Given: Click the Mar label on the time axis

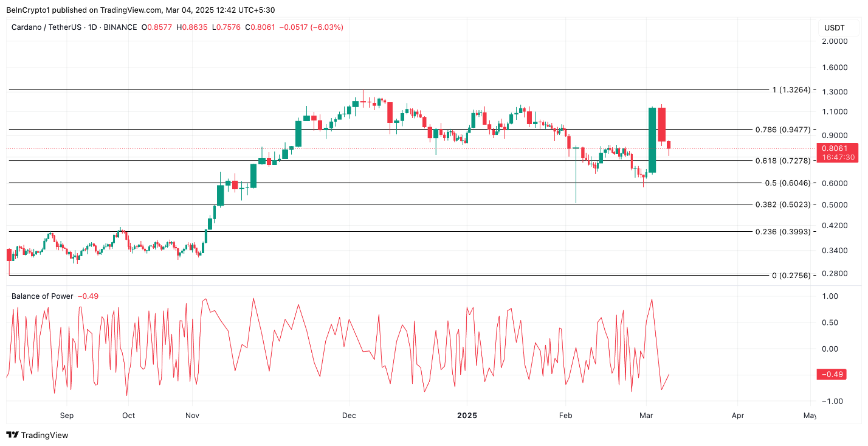Looking at the screenshot, I should tap(646, 416).
